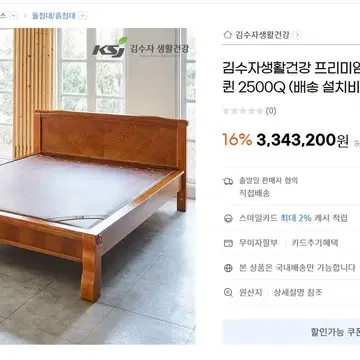Click the 상세설명 참조 origin text

coord(298,293)
